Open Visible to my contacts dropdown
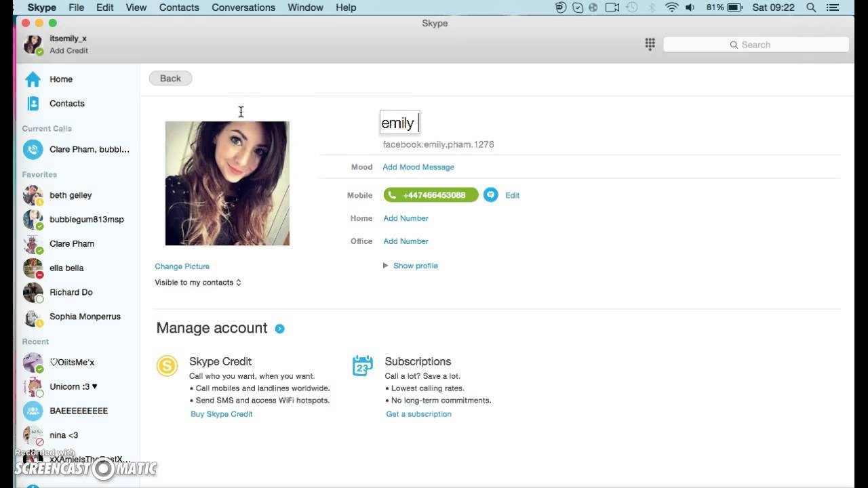Viewport: 868px width, 488px height. click(198, 283)
